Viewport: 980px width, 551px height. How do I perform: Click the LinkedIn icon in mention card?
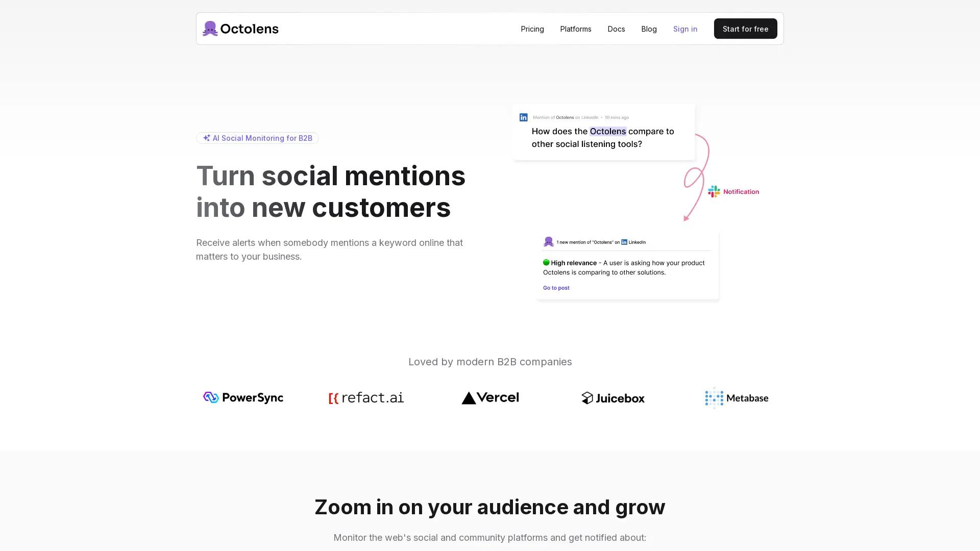523,117
